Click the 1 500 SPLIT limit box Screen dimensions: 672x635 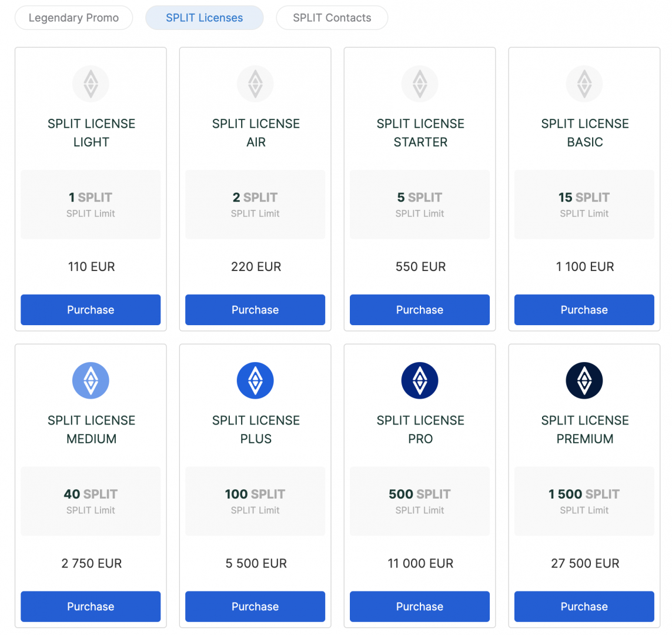pos(584,501)
